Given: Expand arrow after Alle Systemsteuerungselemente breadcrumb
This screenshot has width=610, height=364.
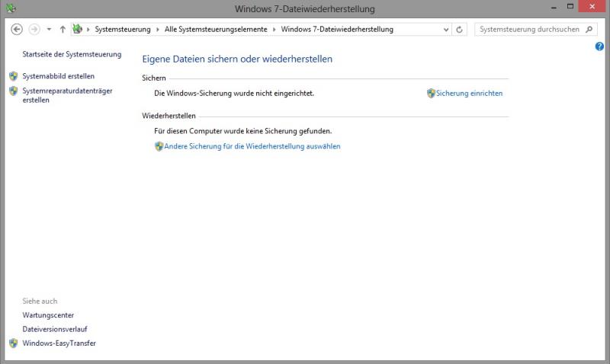Looking at the screenshot, I should pyautogui.click(x=274, y=29).
